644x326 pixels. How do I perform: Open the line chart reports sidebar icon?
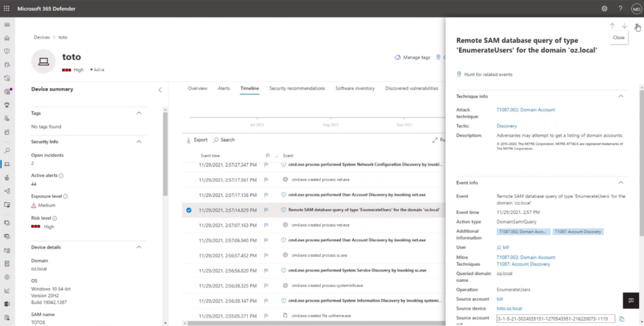click(6, 290)
